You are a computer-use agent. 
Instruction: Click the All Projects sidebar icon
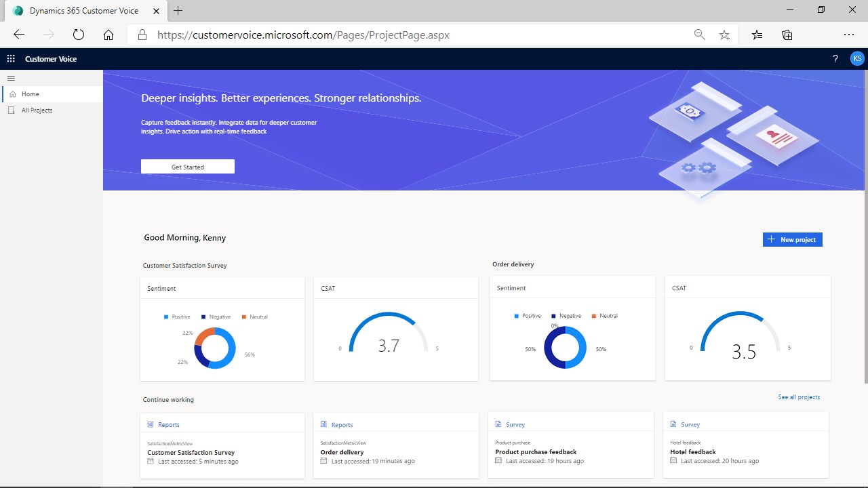click(x=12, y=110)
